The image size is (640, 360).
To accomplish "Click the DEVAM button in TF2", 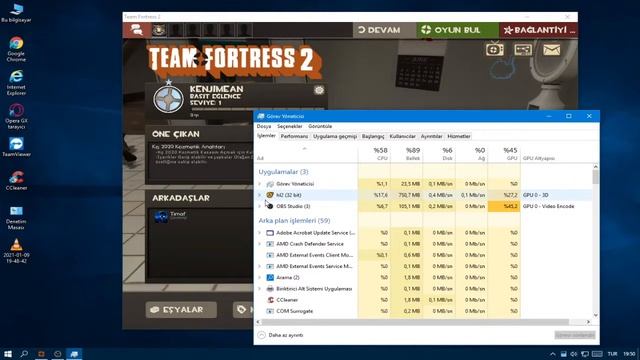I will coord(384,30).
